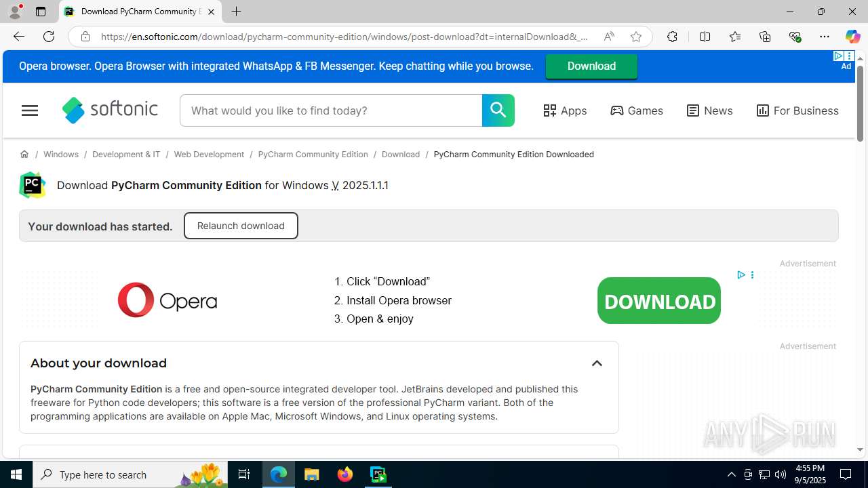The width and height of the screenshot is (868, 488).
Task: Open Windows Start menu
Action: pos(16,474)
